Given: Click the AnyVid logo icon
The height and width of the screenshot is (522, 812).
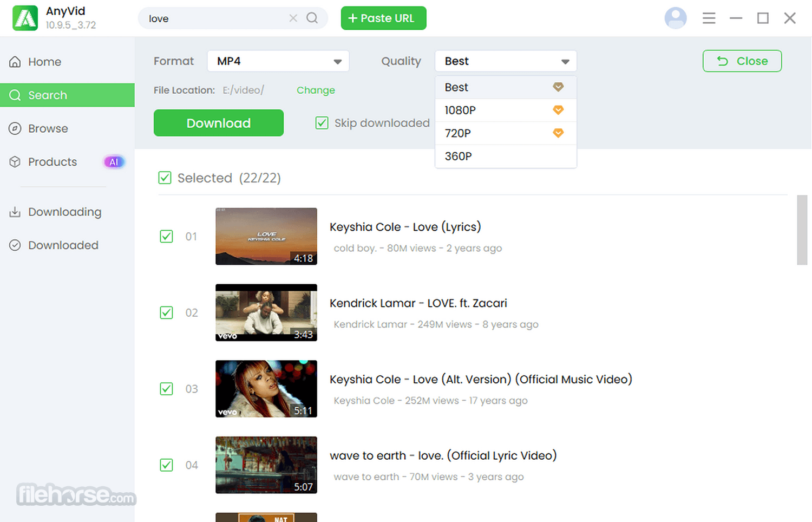Looking at the screenshot, I should (x=25, y=18).
